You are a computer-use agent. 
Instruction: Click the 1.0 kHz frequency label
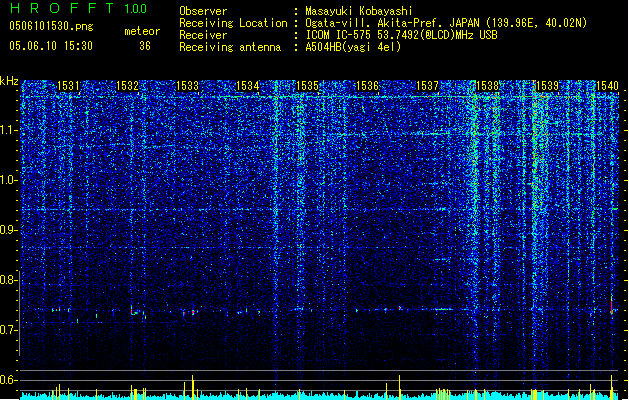coord(9,180)
